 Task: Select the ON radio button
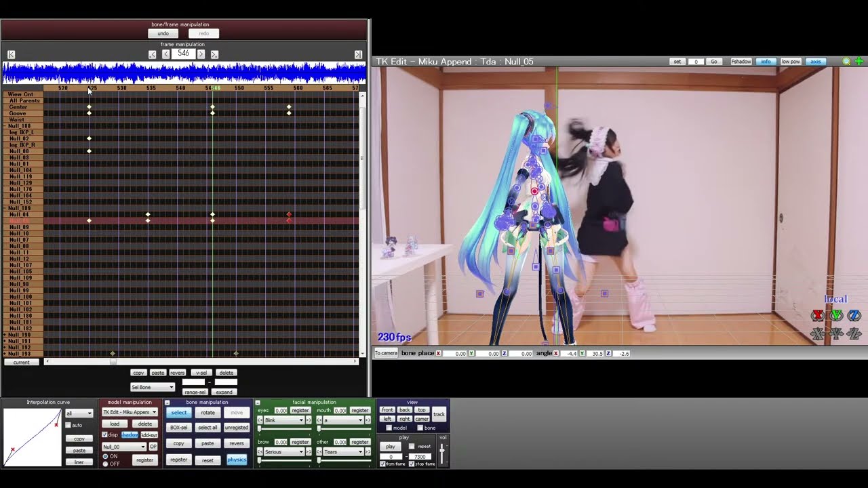[x=105, y=457]
